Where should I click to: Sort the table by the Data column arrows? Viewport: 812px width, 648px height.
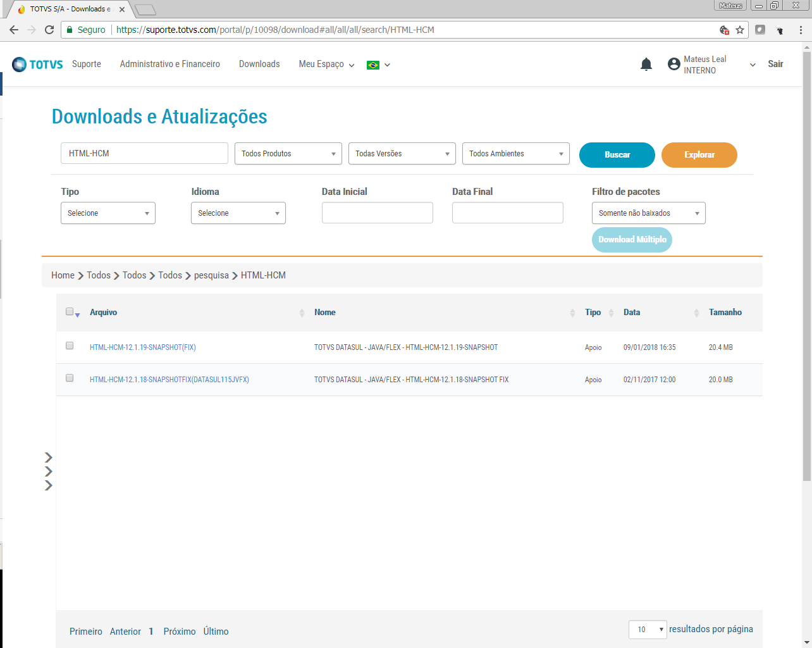coord(696,313)
